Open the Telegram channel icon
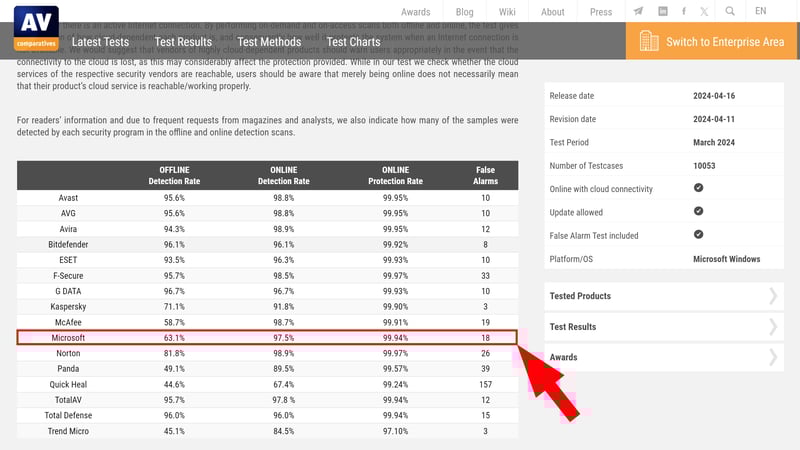Screen dimensions: 800x450 click(x=638, y=11)
